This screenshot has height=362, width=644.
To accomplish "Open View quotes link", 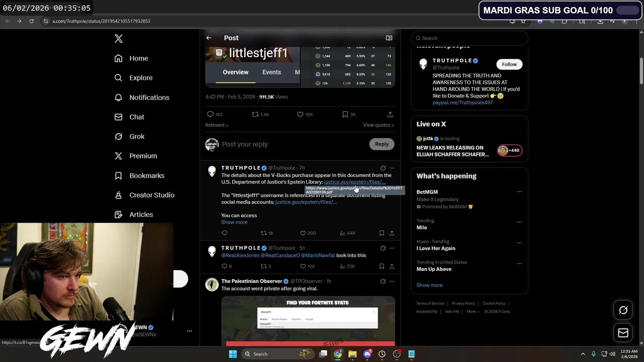I will point(378,125).
